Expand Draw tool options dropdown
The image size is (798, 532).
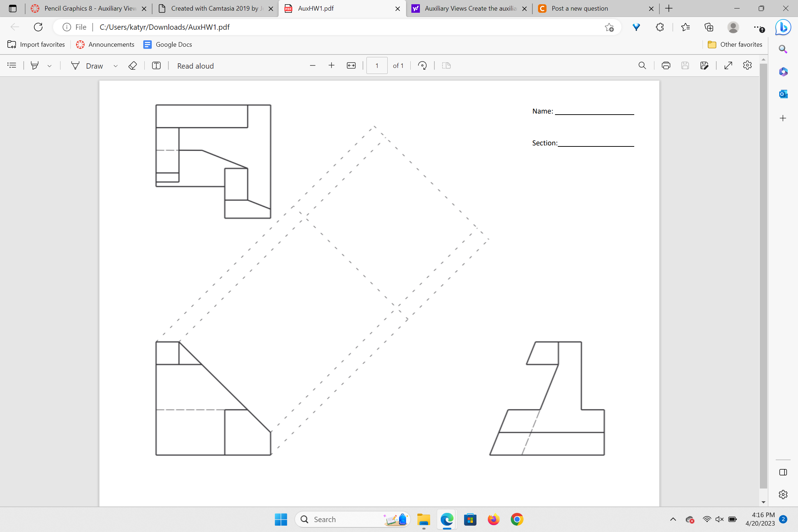tap(115, 66)
